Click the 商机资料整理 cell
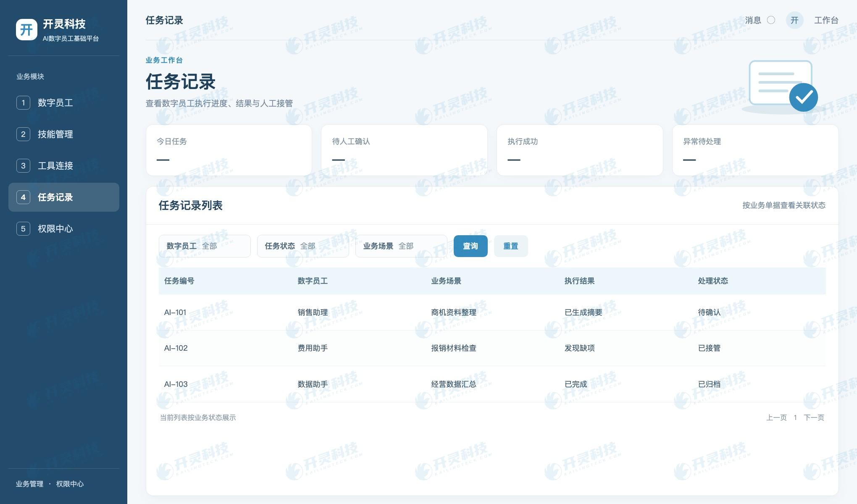This screenshot has width=857, height=504. [x=454, y=312]
